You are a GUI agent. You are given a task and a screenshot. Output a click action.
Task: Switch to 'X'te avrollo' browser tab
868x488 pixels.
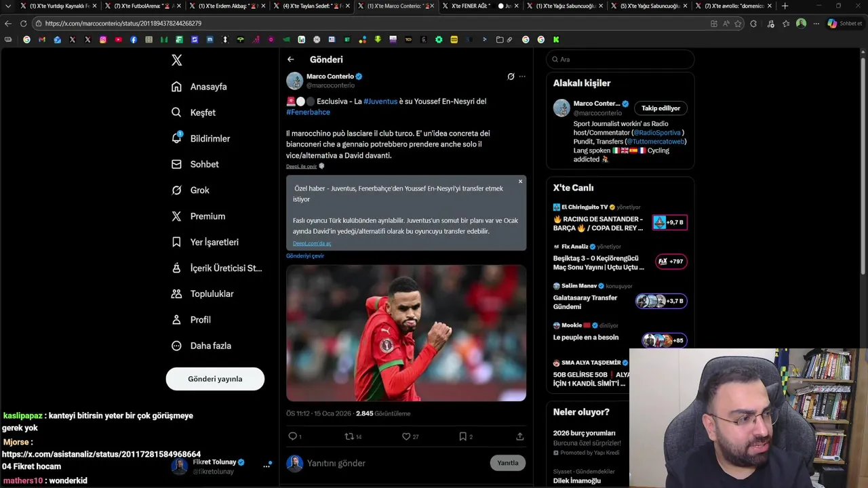click(734, 6)
